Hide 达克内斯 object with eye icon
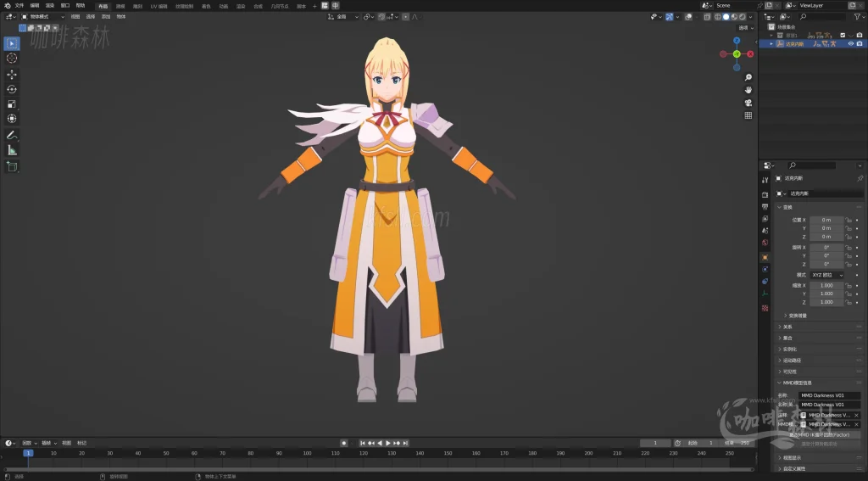This screenshot has width=868, height=481. coord(851,44)
